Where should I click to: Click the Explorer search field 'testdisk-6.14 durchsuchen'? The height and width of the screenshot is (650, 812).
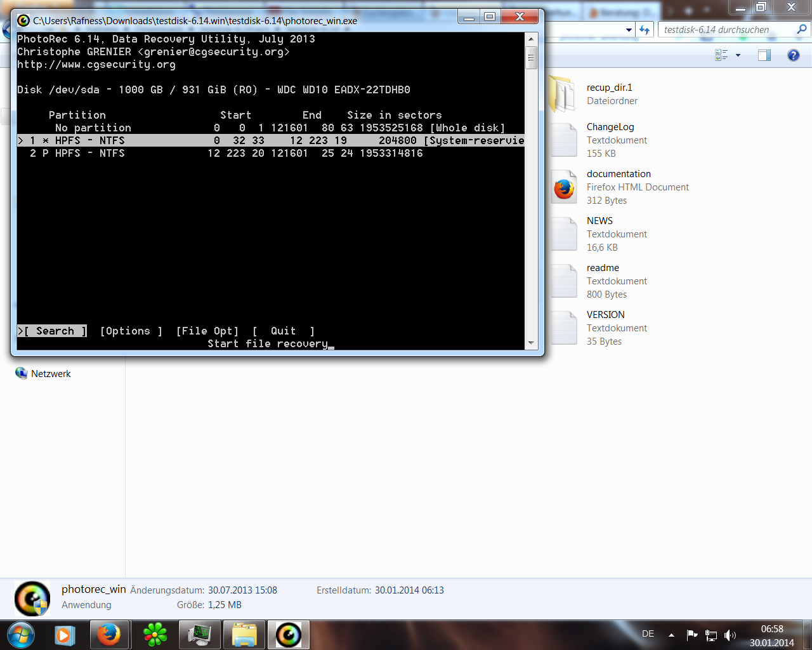[726, 30]
